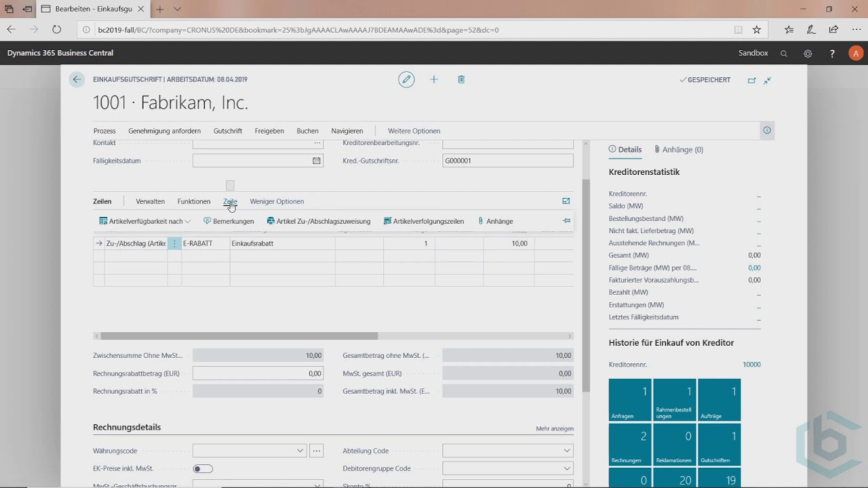868x488 pixels.
Task: Open Funktionen in lines menu
Action: click(x=194, y=201)
